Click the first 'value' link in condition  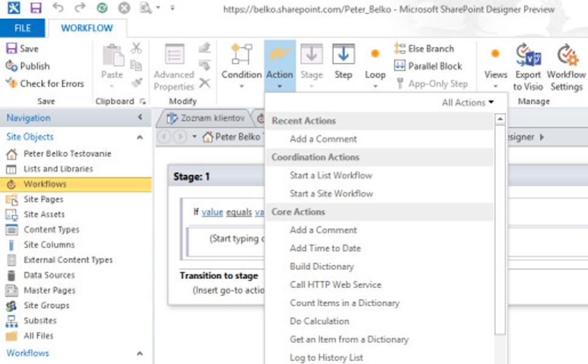point(212,212)
